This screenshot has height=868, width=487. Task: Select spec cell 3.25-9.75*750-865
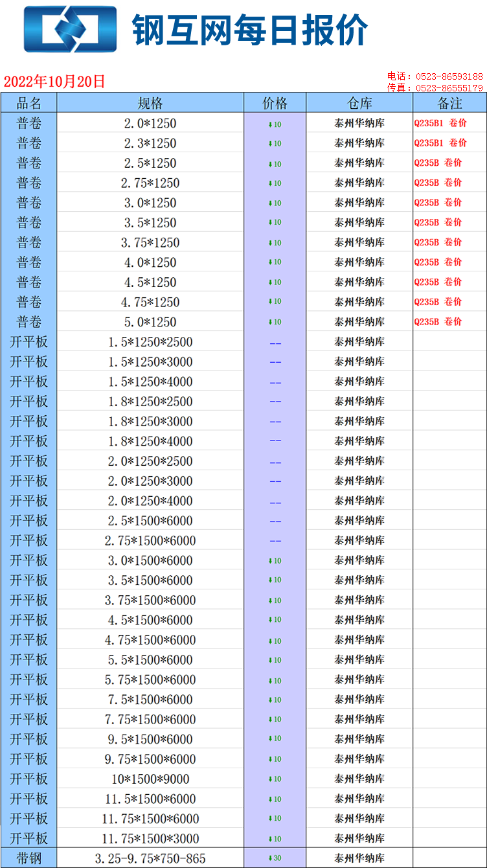coord(150,858)
